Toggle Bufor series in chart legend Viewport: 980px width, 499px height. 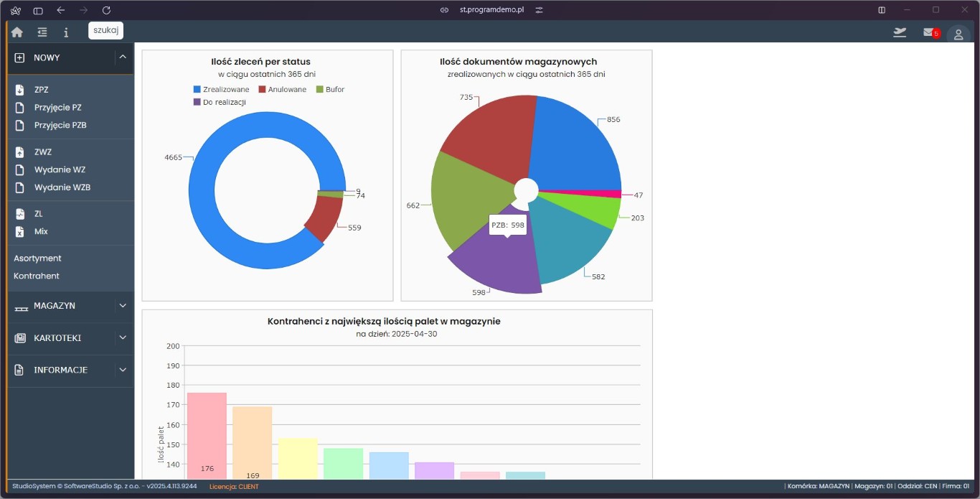[330, 90]
